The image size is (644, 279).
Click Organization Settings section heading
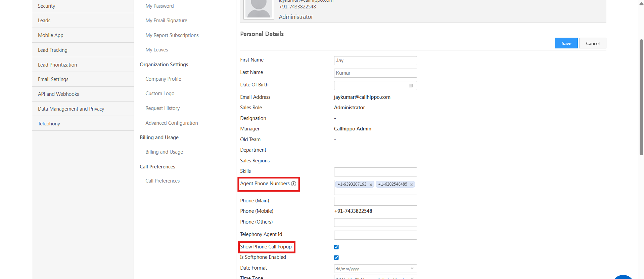coord(164,65)
